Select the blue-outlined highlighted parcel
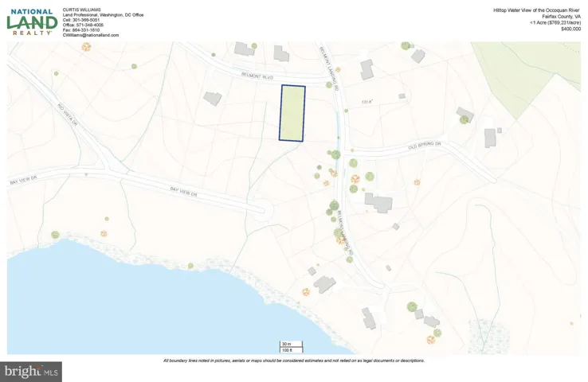 click(292, 113)
